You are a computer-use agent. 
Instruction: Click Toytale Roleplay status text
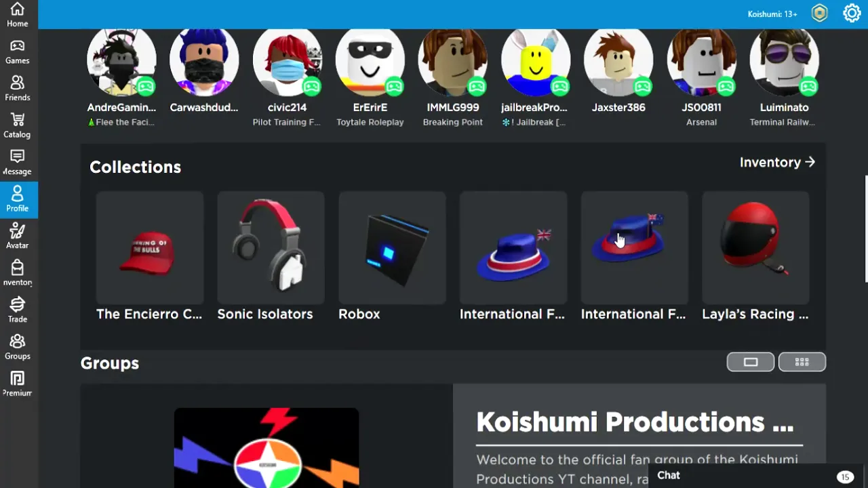[370, 122]
